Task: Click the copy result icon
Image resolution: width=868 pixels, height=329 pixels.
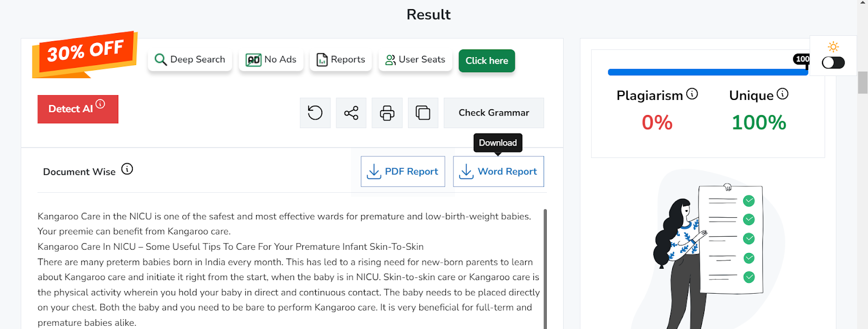Action: [423, 113]
